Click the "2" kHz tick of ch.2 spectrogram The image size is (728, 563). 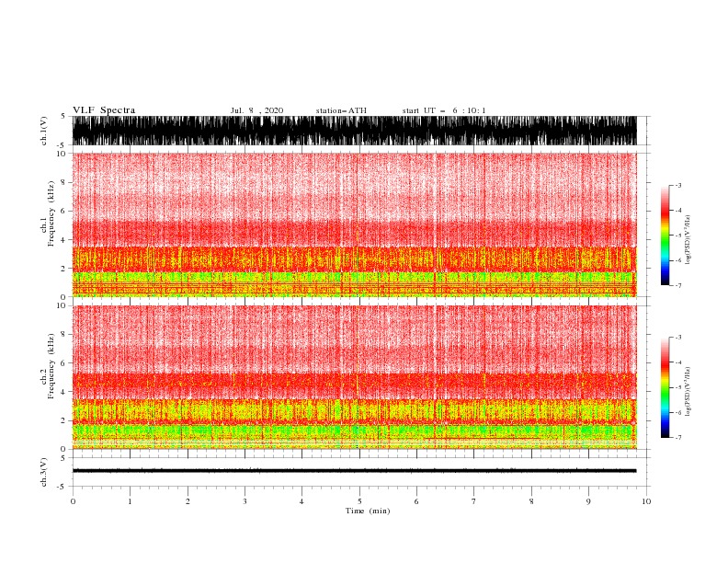point(64,420)
